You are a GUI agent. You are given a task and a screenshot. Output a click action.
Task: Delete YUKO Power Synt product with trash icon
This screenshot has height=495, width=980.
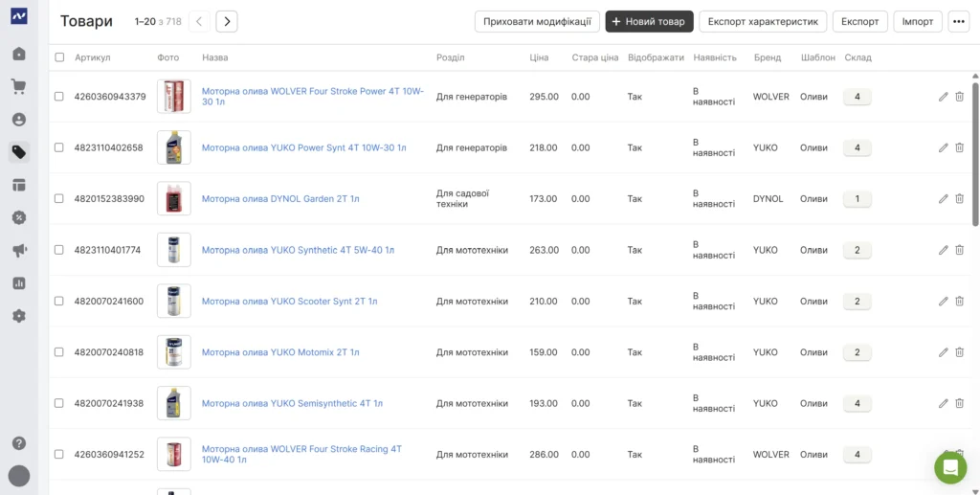959,147
